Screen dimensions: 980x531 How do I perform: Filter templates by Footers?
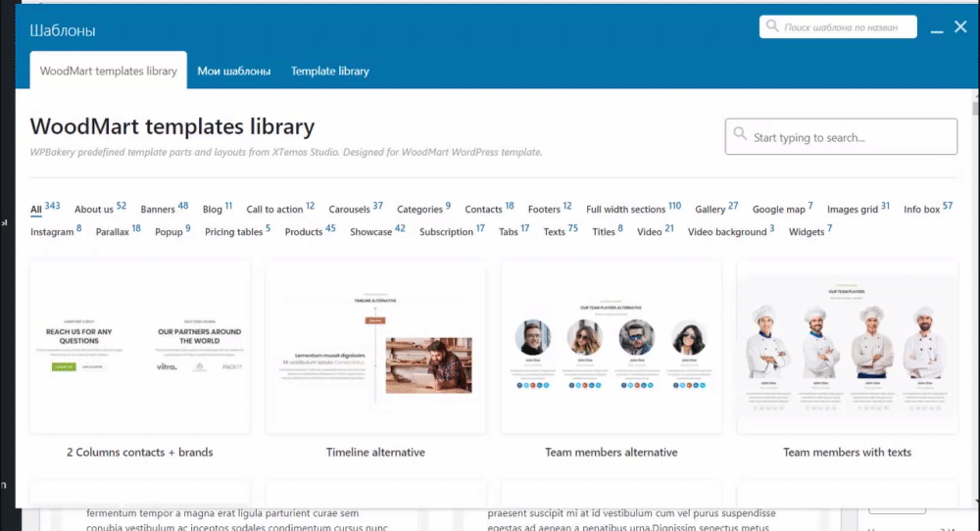pos(550,208)
